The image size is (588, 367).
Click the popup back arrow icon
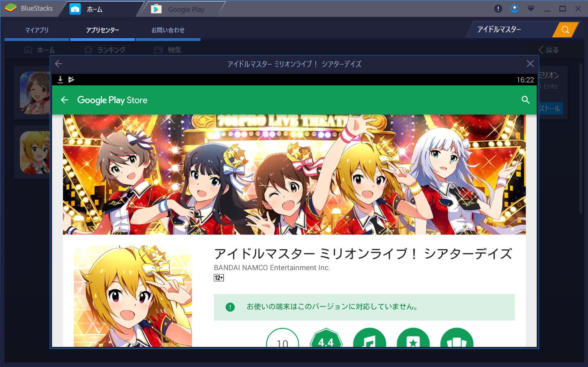point(59,64)
